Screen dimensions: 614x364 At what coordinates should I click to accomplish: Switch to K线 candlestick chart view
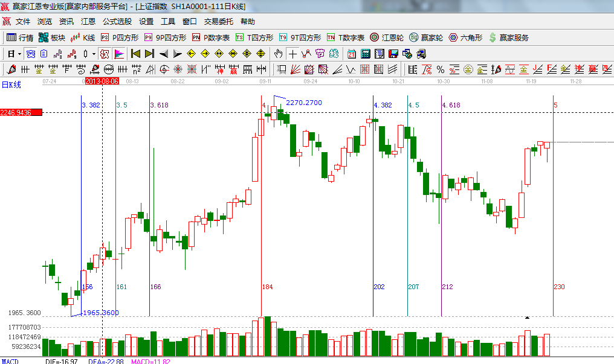tap(83, 37)
